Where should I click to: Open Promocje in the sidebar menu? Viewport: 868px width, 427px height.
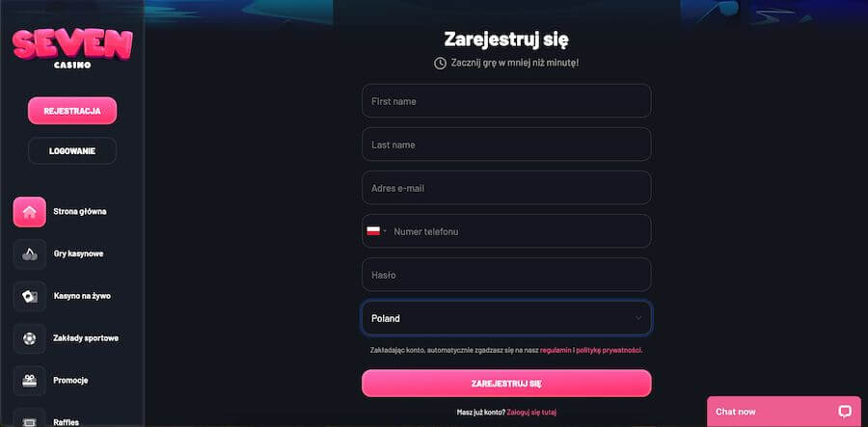(x=70, y=381)
